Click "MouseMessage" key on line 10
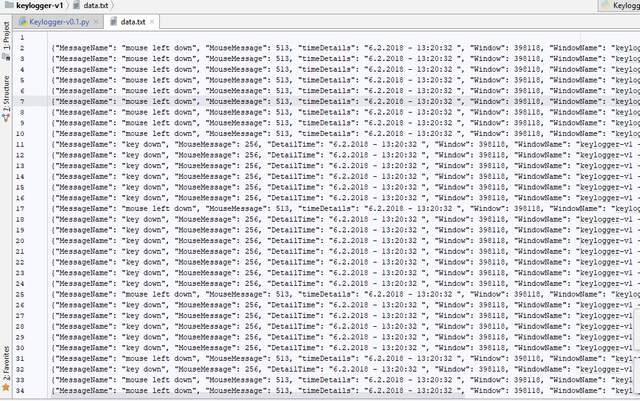The height and width of the screenshot is (401, 640). click(236, 134)
